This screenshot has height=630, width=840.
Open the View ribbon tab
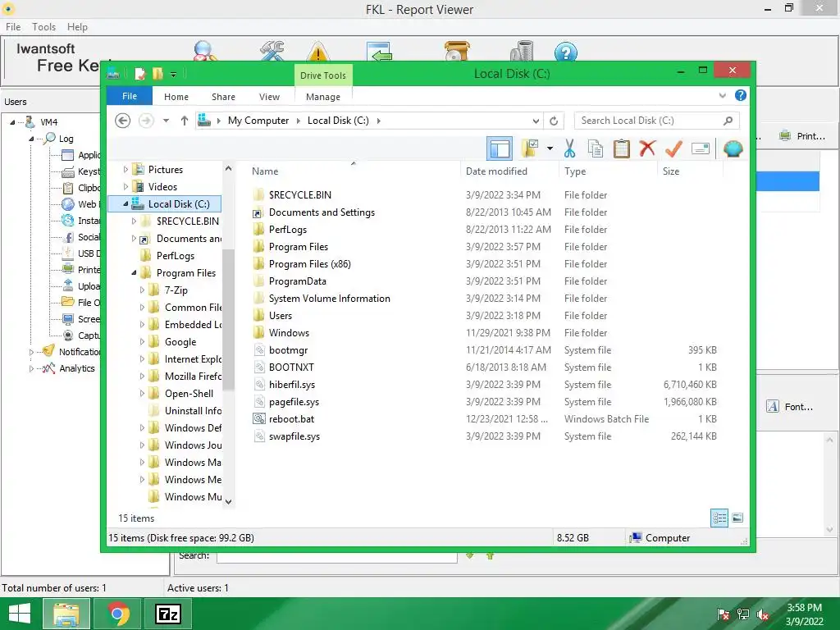pos(269,97)
